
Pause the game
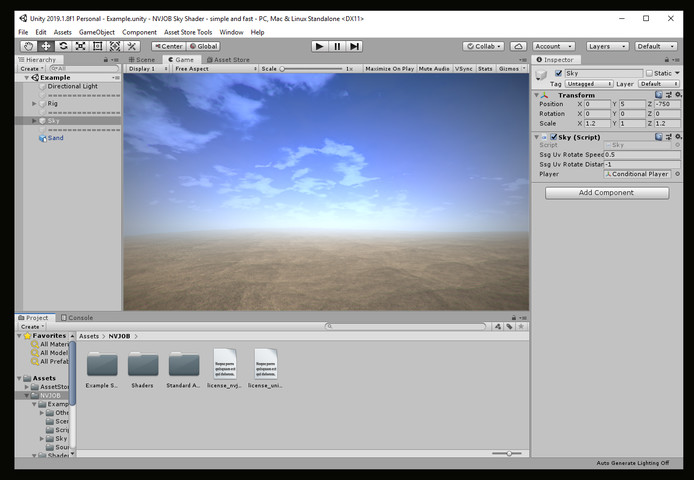pos(337,46)
